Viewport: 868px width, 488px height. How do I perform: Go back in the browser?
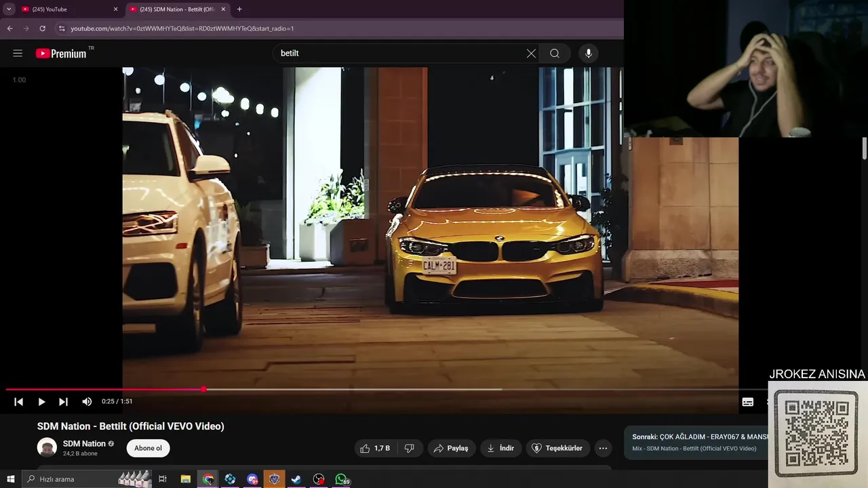point(9,28)
